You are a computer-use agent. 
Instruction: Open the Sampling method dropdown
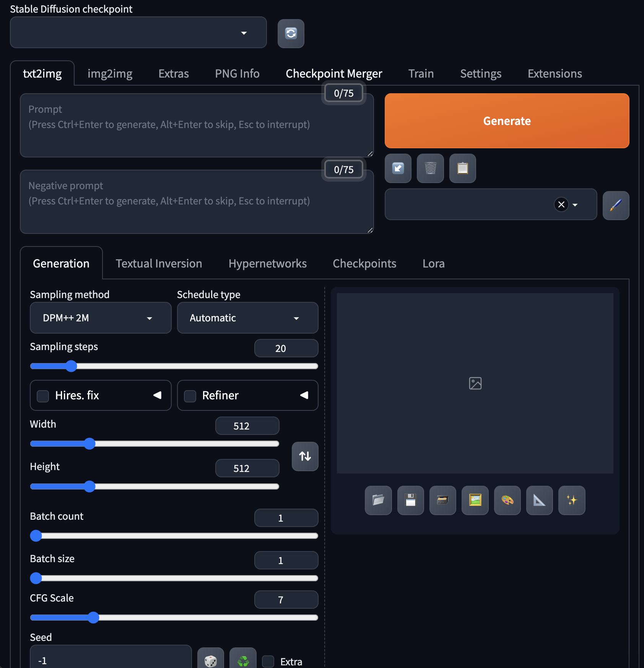101,318
